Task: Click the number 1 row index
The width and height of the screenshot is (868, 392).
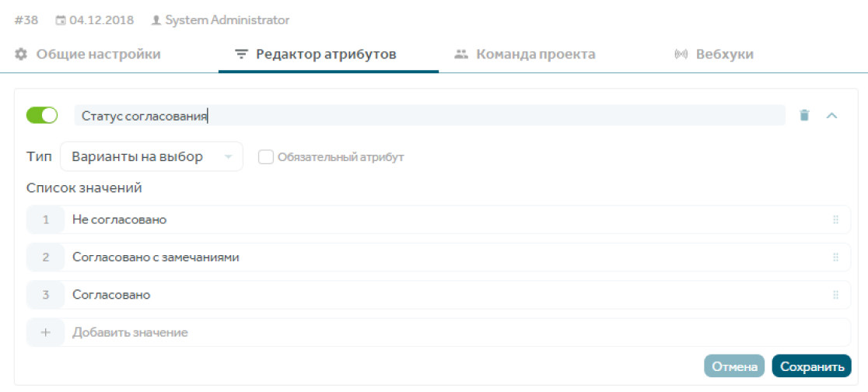Action: [45, 220]
